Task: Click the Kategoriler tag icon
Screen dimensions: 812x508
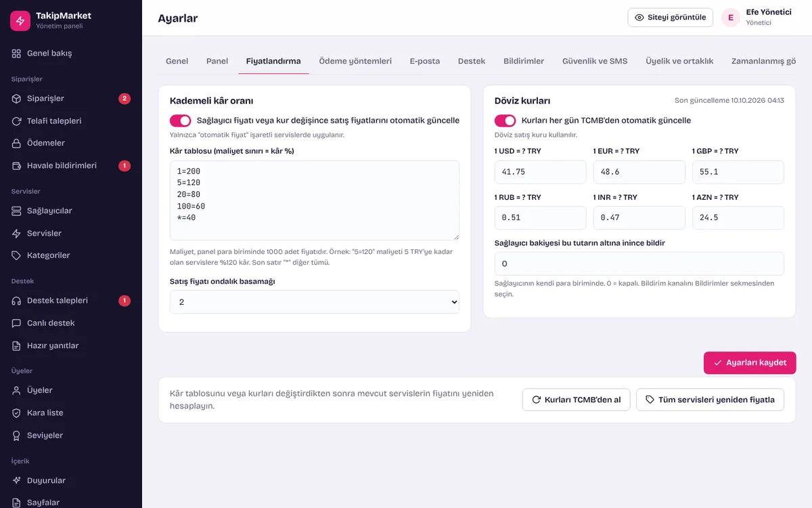Action: coord(17,255)
